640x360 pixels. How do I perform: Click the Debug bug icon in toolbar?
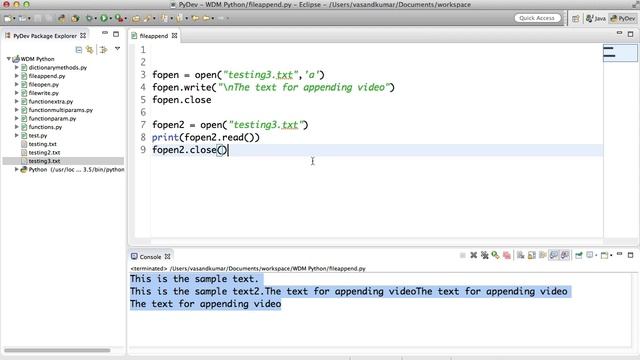[x=89, y=18]
